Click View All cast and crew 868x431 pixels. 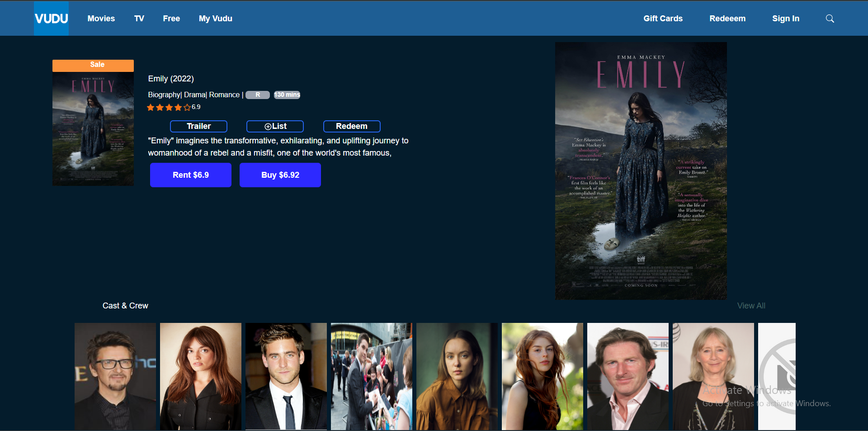pos(751,306)
